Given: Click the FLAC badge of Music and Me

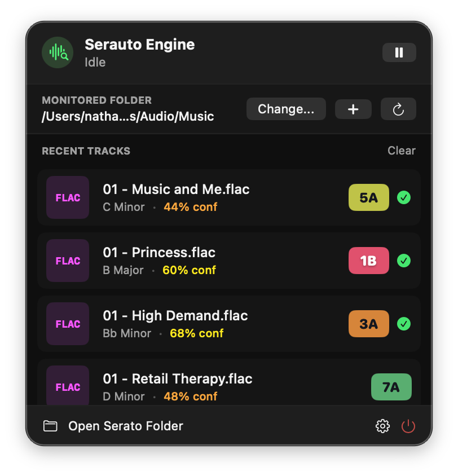Looking at the screenshot, I should 68,197.
